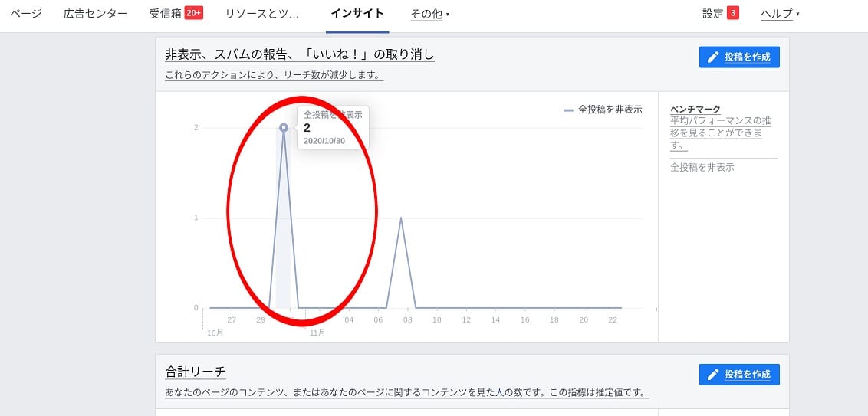868x416 pixels.
Task: Expand the ヘルプ dropdown menu
Action: (x=780, y=15)
